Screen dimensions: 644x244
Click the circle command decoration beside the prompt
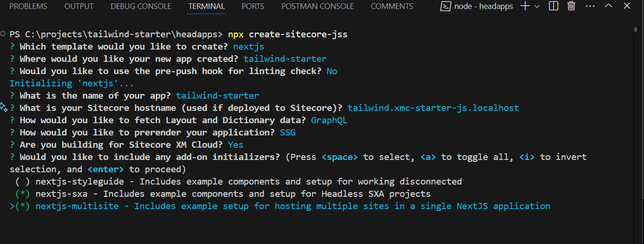coord(4,34)
